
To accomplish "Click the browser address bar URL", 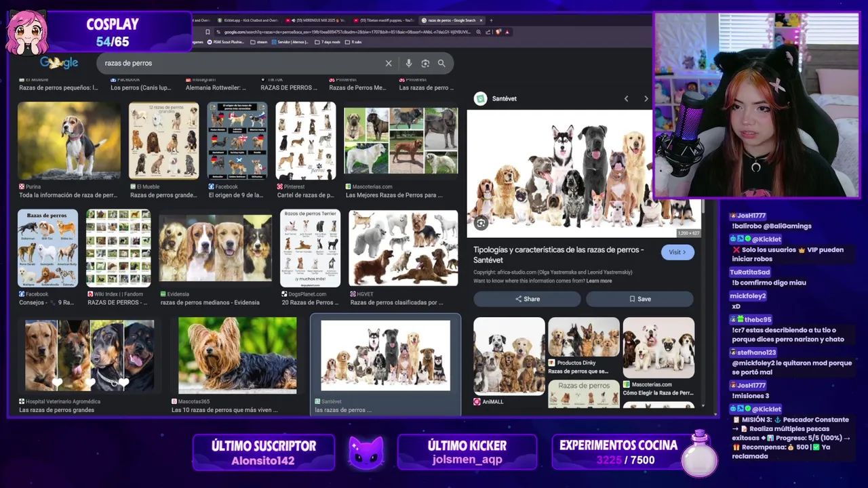I will point(347,32).
